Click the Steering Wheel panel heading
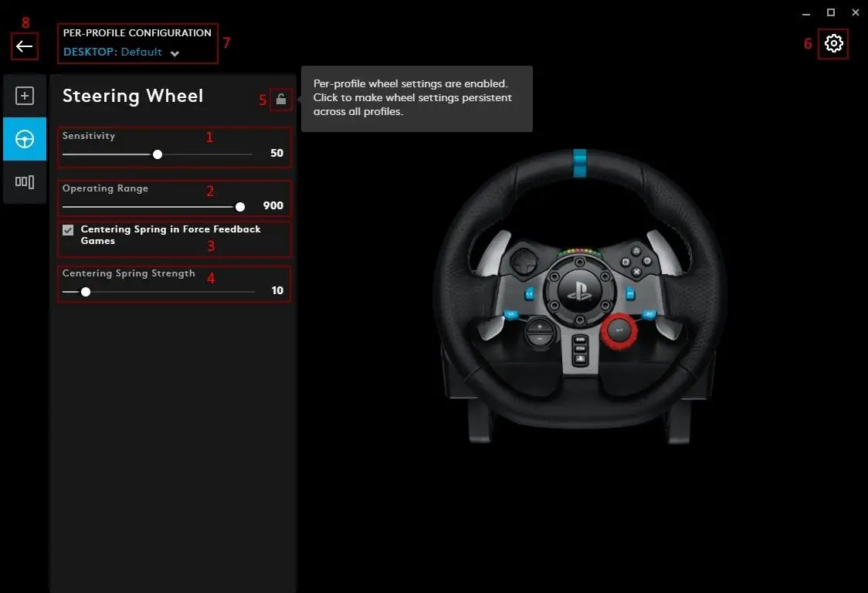 click(133, 96)
